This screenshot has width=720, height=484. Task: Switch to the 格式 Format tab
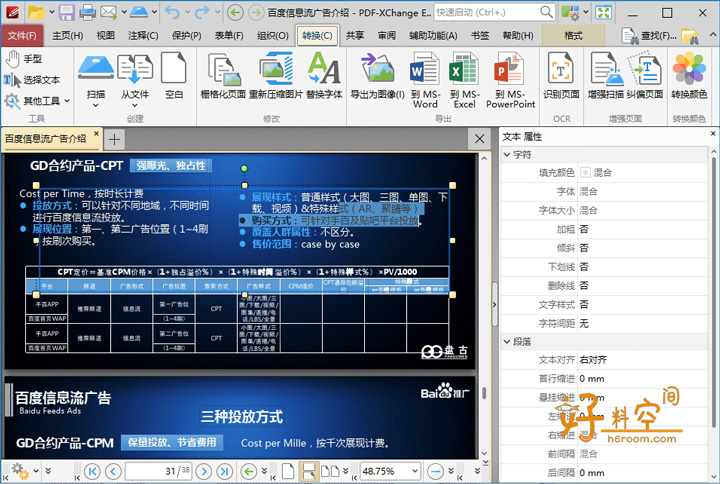[x=573, y=35]
